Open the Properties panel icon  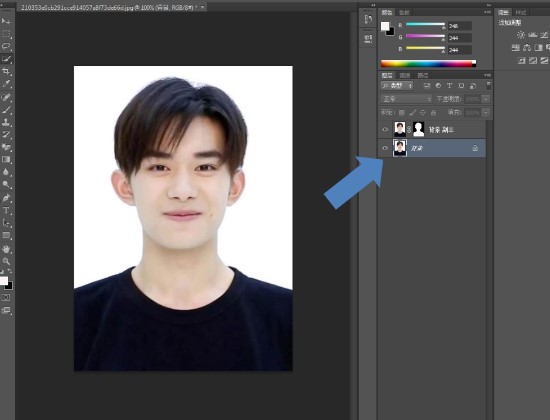[368, 38]
